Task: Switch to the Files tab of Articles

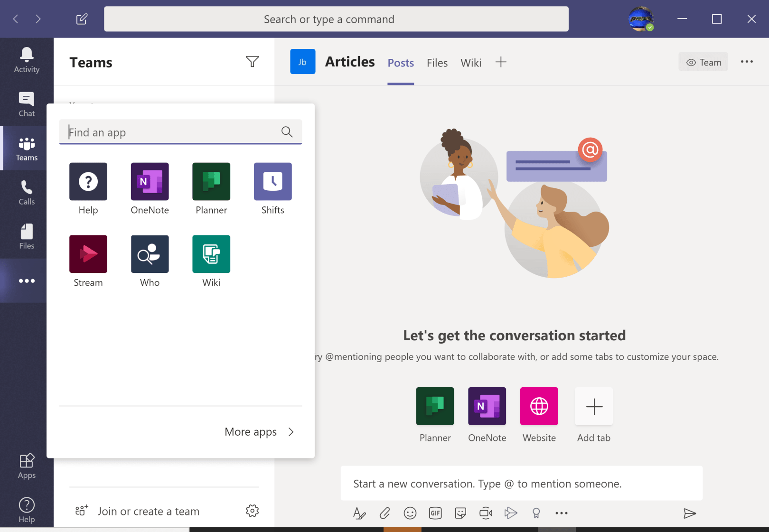Action: click(x=437, y=62)
